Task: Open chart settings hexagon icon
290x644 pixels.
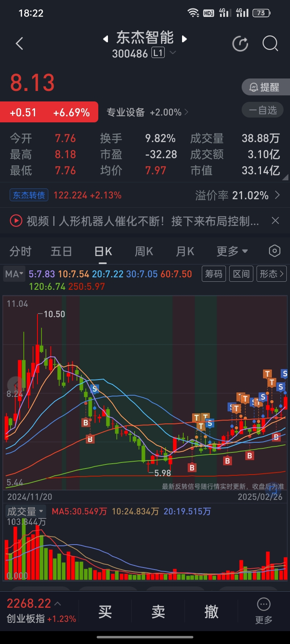Action: click(x=274, y=251)
